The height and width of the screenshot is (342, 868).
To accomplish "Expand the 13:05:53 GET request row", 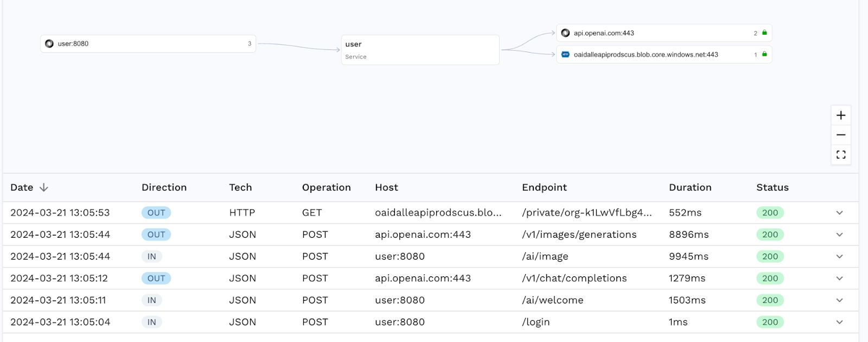I will click(x=839, y=213).
